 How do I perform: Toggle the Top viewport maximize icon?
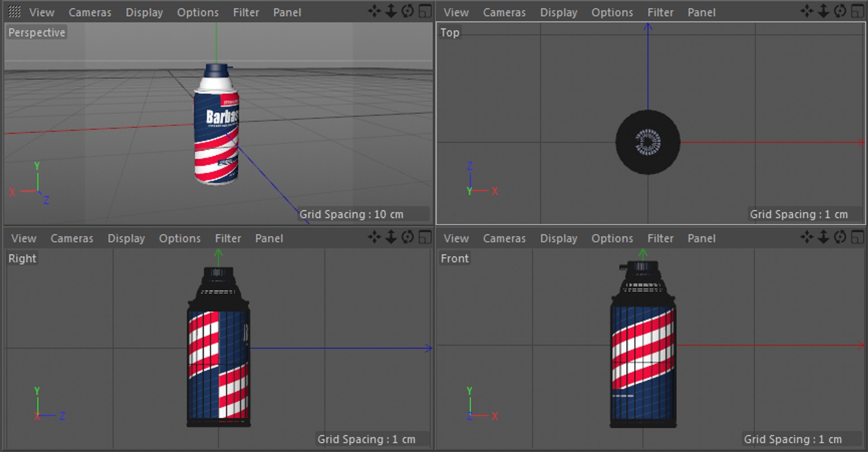(858, 11)
